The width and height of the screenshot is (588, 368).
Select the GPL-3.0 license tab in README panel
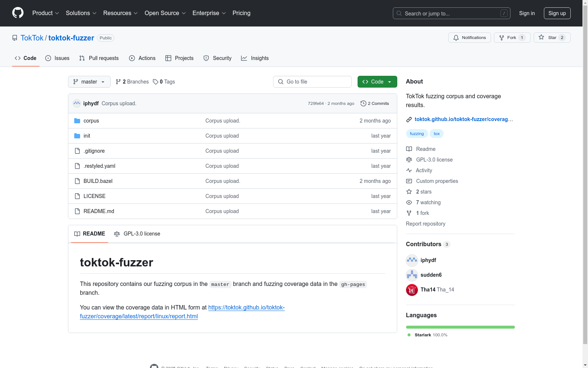tap(137, 234)
